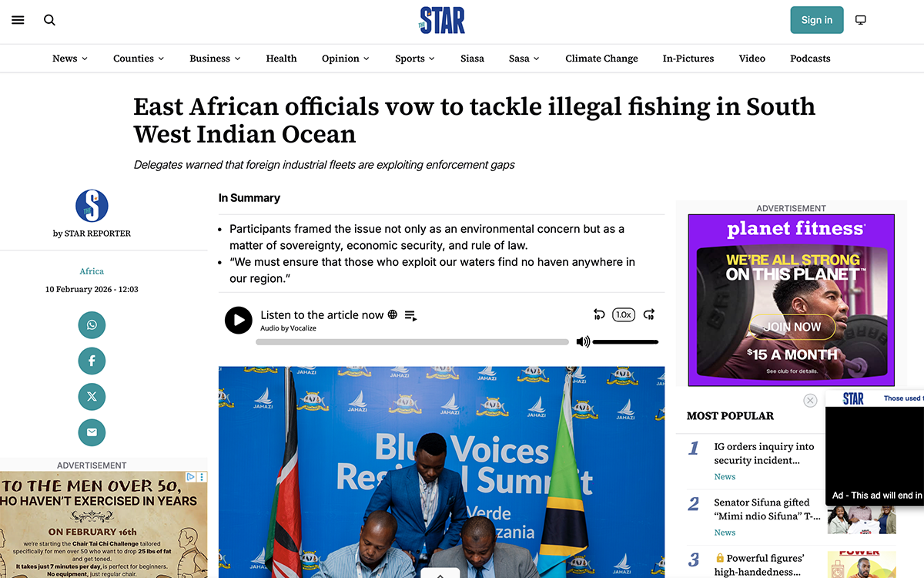Expand the Counties dropdown menu
Image resolution: width=924 pixels, height=578 pixels.
(139, 59)
